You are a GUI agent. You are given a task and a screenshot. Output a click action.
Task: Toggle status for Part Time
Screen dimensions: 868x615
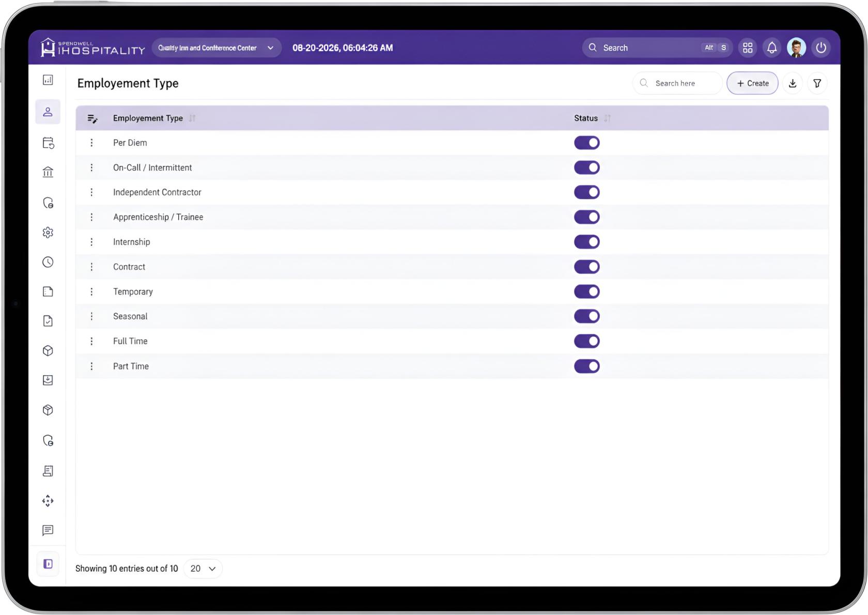pyautogui.click(x=587, y=366)
